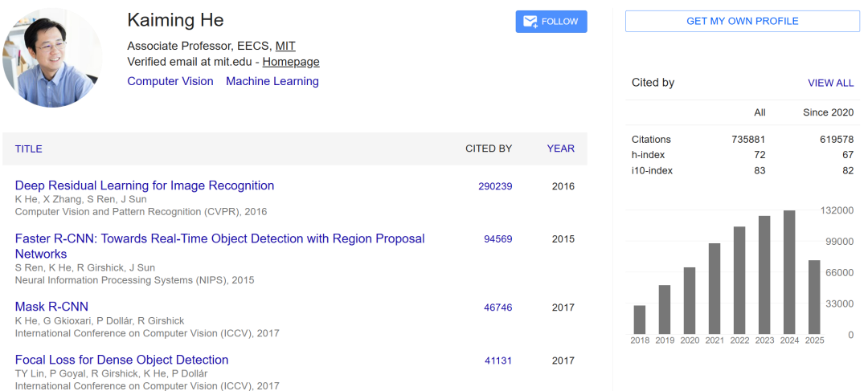Click Get My Own Profile button
The image size is (868, 391).
click(742, 21)
